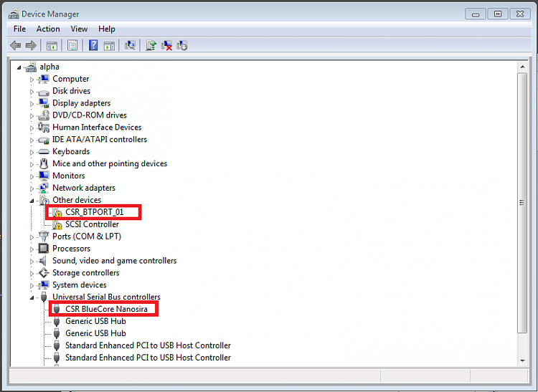Image resolution: width=538 pixels, height=392 pixels.
Task: Click the scrollbar up arrow
Action: coord(522,67)
